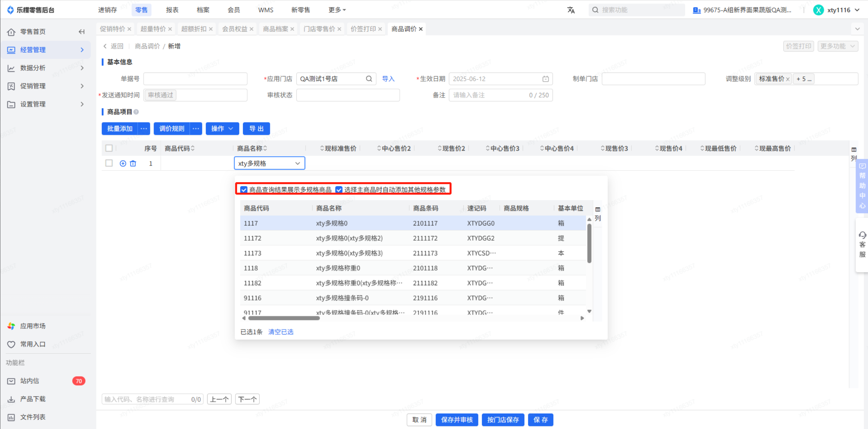Click the 批量添加 button
Image resolution: width=868 pixels, height=429 pixels.
pos(120,129)
